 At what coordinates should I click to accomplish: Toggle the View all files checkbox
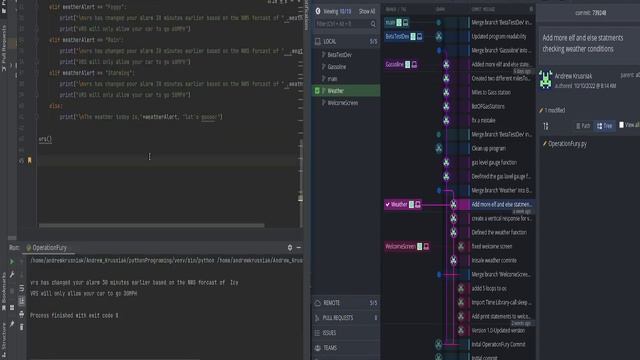pyautogui.click(x=621, y=125)
